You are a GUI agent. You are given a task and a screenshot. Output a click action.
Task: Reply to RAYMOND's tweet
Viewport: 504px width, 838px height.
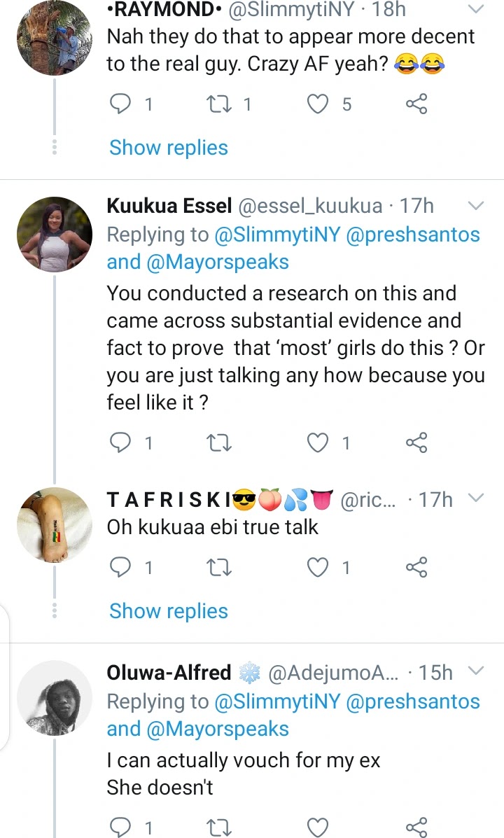click(121, 105)
